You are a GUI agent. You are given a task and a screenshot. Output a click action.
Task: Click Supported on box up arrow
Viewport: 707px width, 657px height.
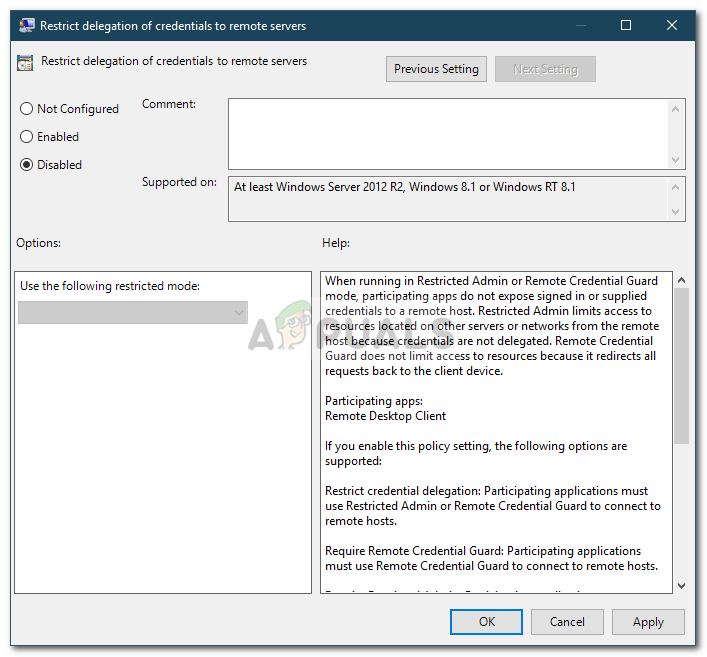pos(675,187)
